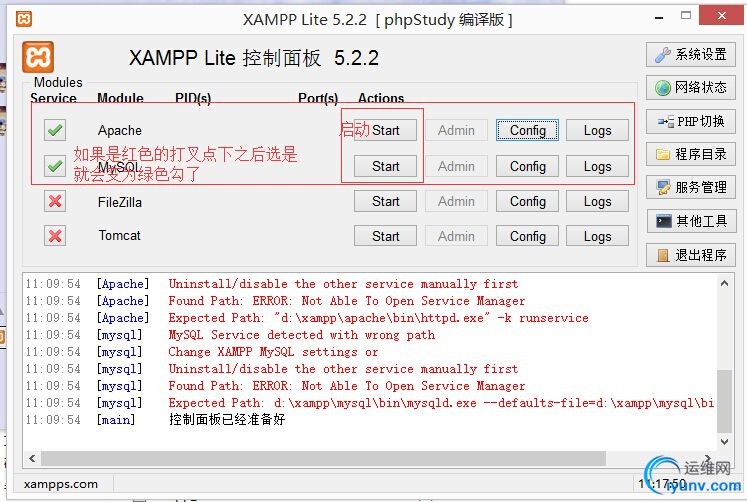Image resolution: width=747 pixels, height=502 pixels.
Task: Click 退出程序 to exit the program
Action: click(x=691, y=255)
